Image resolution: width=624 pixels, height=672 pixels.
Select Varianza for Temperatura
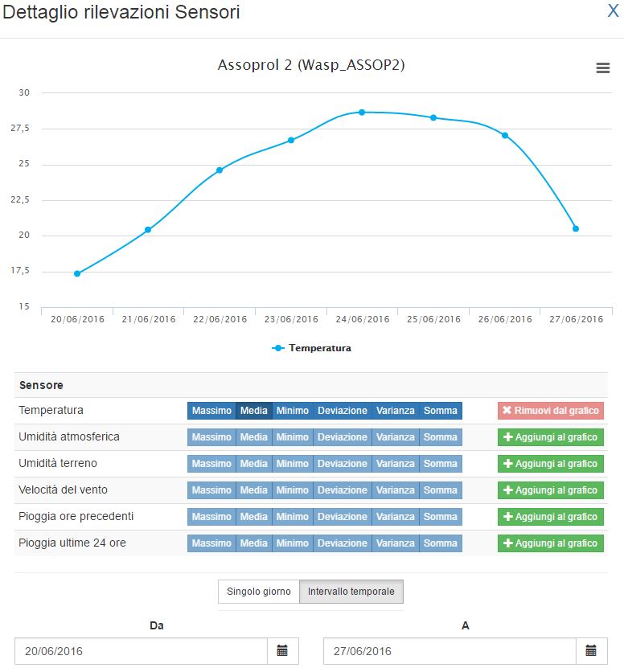pyautogui.click(x=396, y=411)
